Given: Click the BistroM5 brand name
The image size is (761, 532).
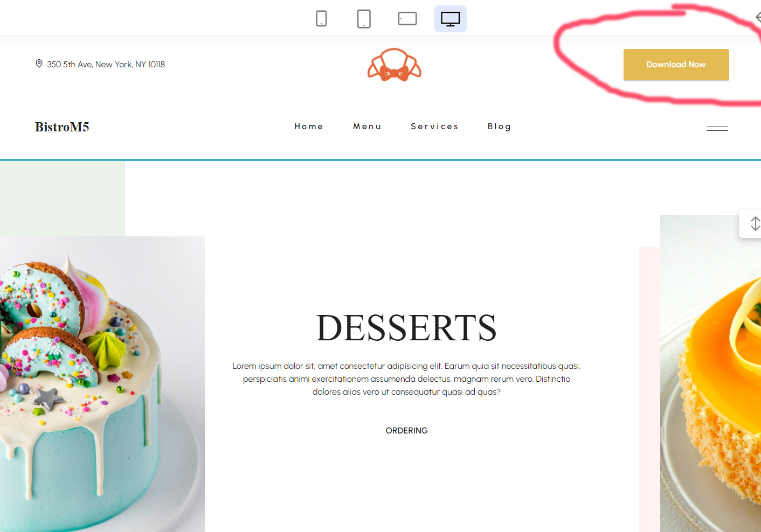Looking at the screenshot, I should 62,127.
